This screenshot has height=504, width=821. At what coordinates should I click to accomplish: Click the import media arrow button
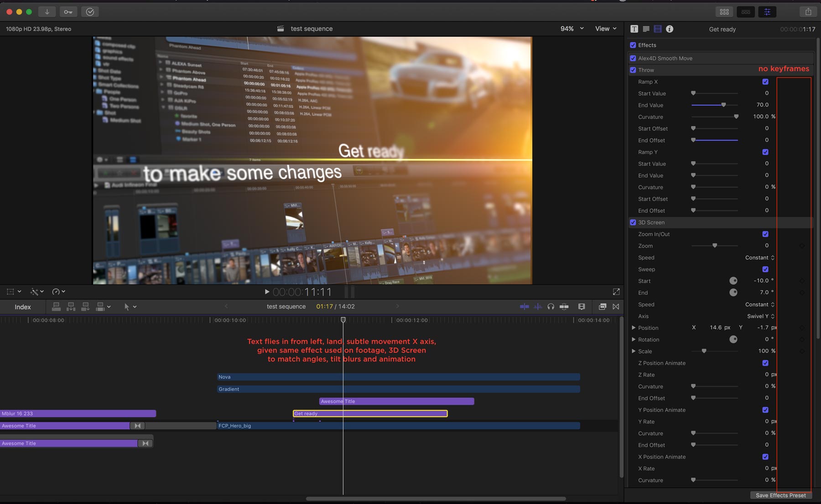[47, 12]
